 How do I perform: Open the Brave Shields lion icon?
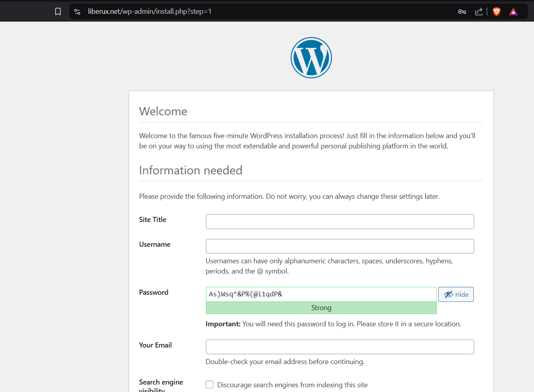pos(497,12)
